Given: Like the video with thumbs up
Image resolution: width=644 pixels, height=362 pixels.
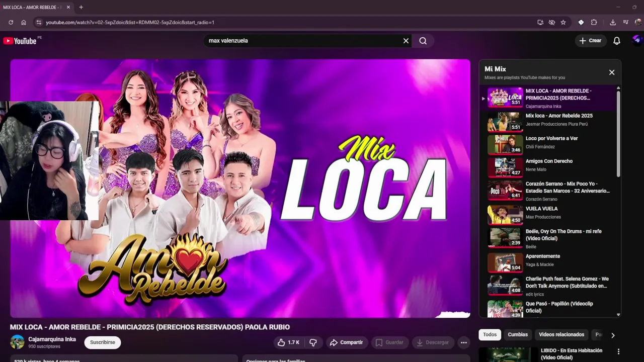Looking at the screenshot, I should 288,342.
